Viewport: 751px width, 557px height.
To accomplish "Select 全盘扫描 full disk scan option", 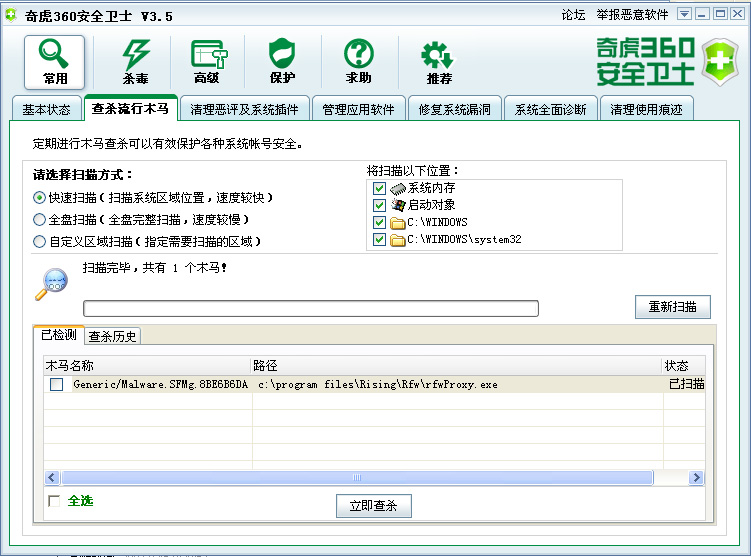I will (39, 219).
